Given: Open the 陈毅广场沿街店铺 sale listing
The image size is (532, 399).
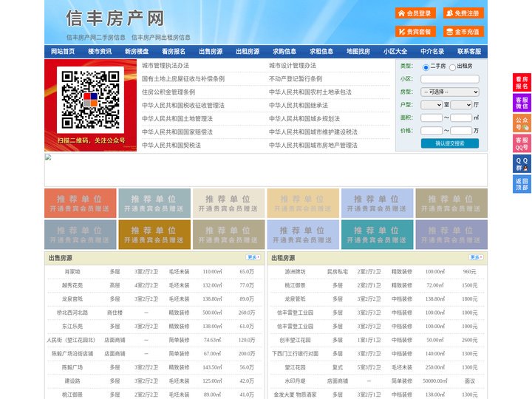Looking at the screenshot, I should pyautogui.click(x=72, y=353).
